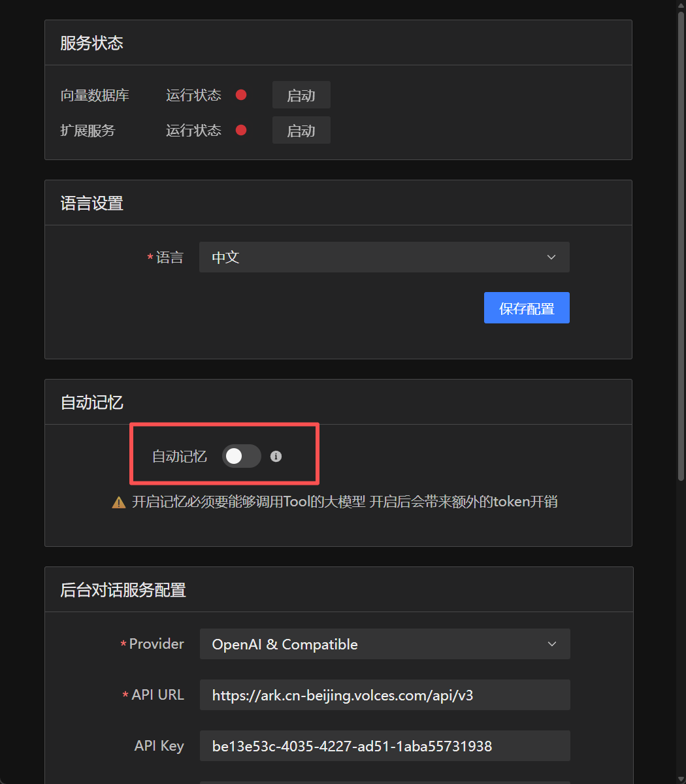Click the yellow warning triangle icon

119,502
